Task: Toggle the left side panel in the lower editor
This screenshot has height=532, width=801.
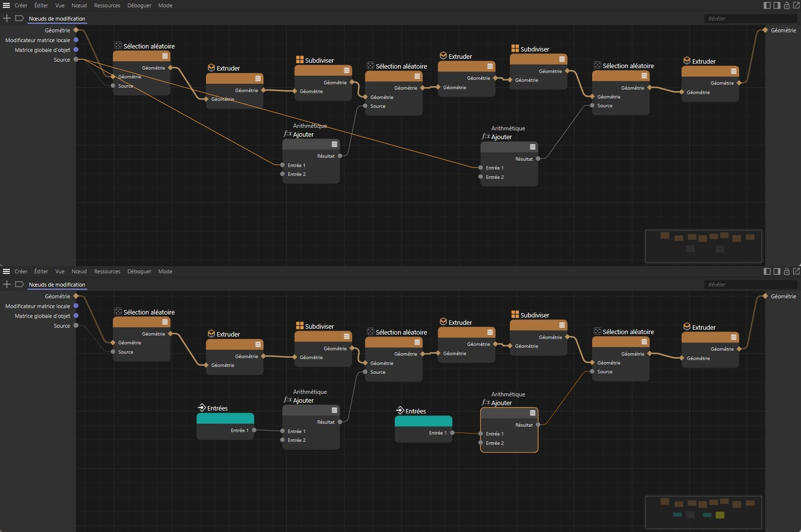Action: 767,271
